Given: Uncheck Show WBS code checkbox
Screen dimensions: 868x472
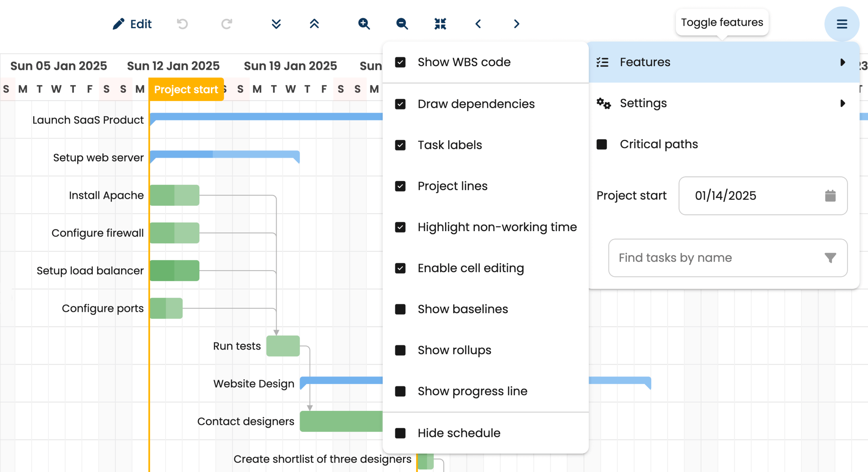Looking at the screenshot, I should point(400,62).
